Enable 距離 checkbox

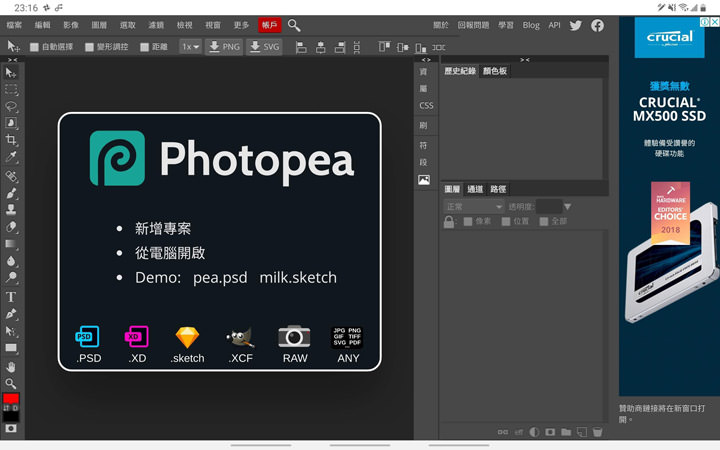145,47
